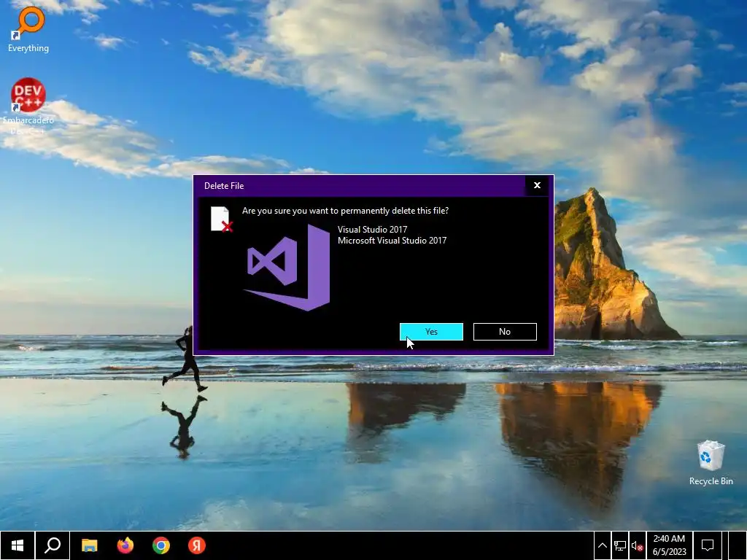The height and width of the screenshot is (560, 747).
Task: Open the muted volume tray icon
Action: (x=637, y=545)
